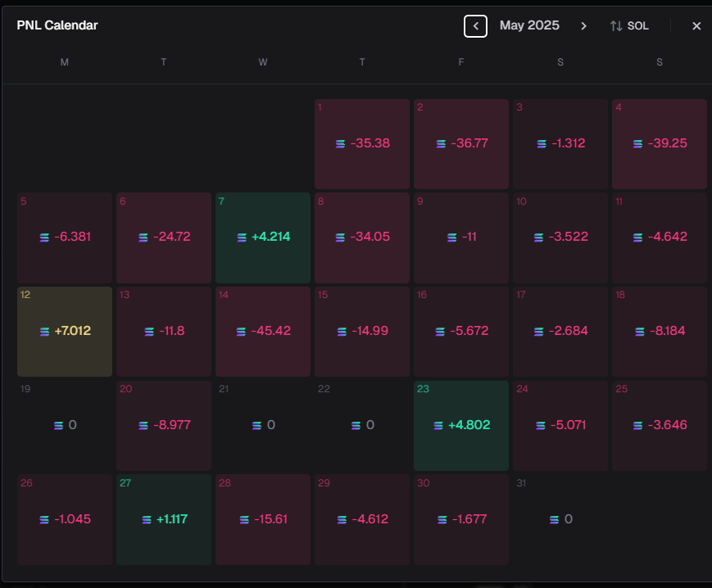The width and height of the screenshot is (712, 588).
Task: Click the Solana icon beside -14.99
Action: point(342,332)
